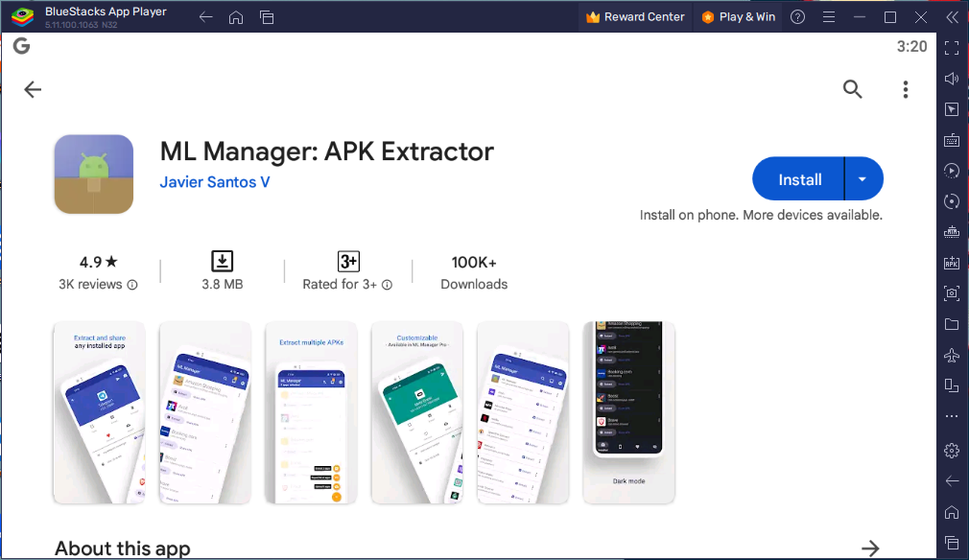Open BlueStacks help question mark
The height and width of the screenshot is (560, 969).
coord(798,17)
